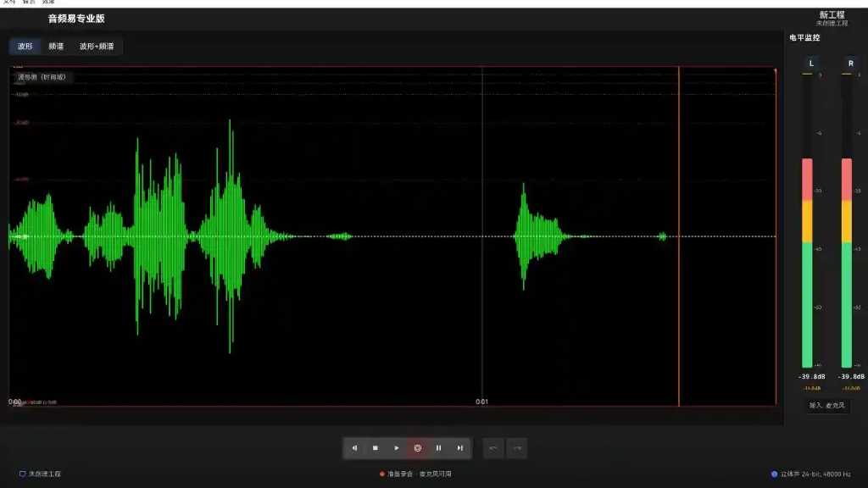Click the 0:01 timeline marker
868x488 pixels.
[481, 402]
